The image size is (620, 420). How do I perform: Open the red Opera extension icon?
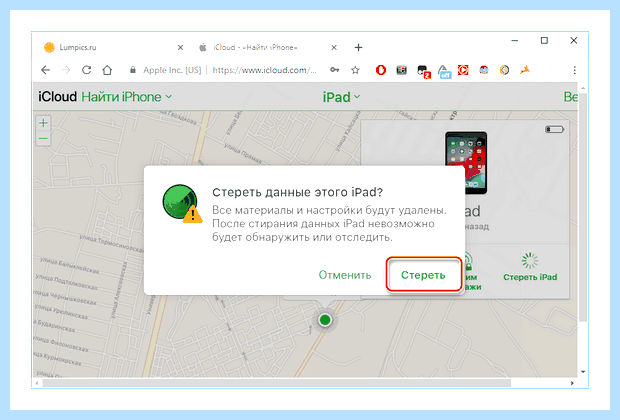[381, 70]
